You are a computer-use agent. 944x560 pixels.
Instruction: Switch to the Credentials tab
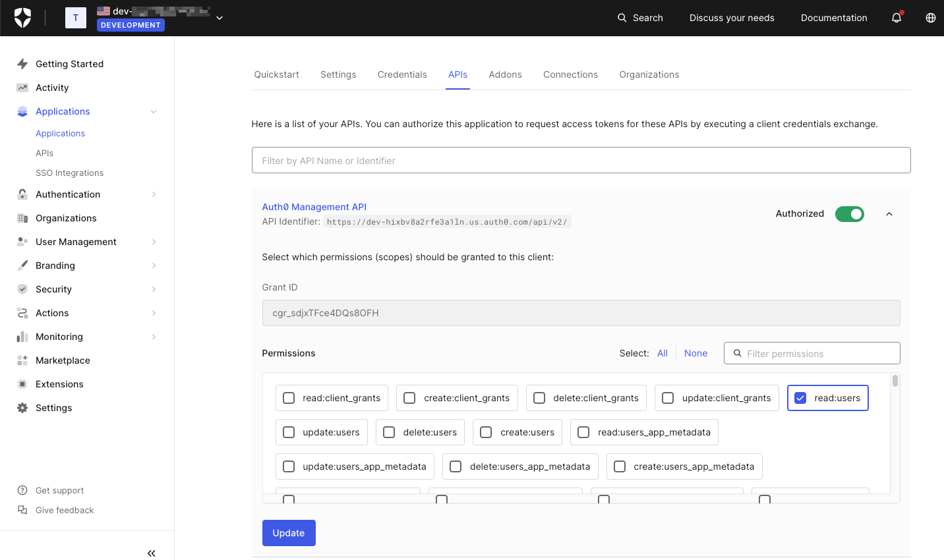402,74
